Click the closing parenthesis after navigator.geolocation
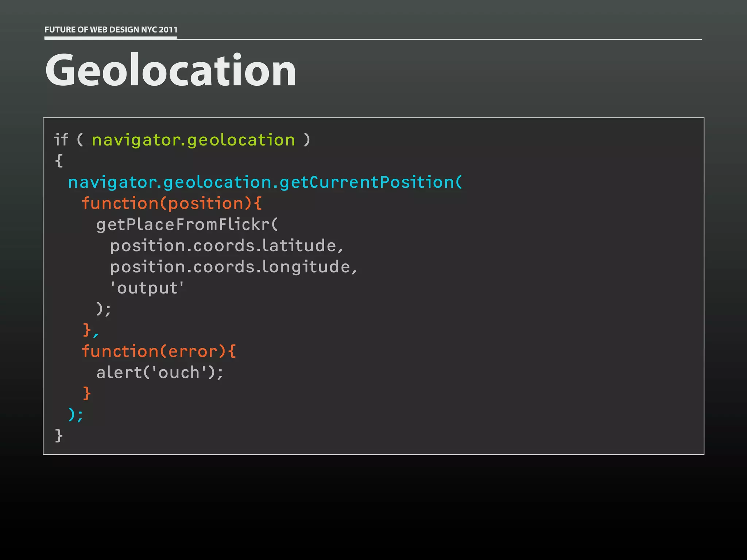Image resolution: width=747 pixels, height=560 pixels. click(307, 140)
